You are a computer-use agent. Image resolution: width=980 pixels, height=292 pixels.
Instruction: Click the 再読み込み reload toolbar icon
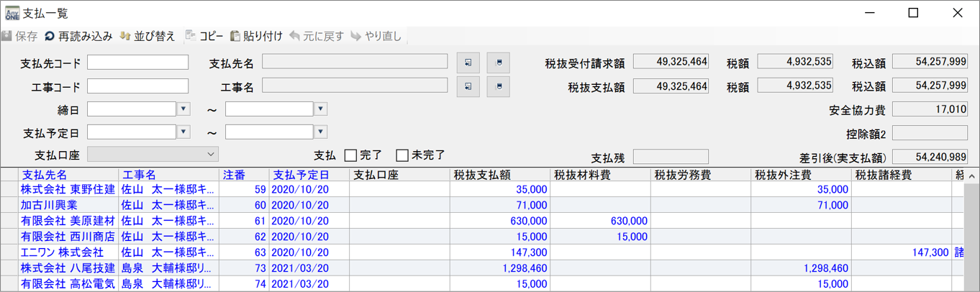[50, 36]
